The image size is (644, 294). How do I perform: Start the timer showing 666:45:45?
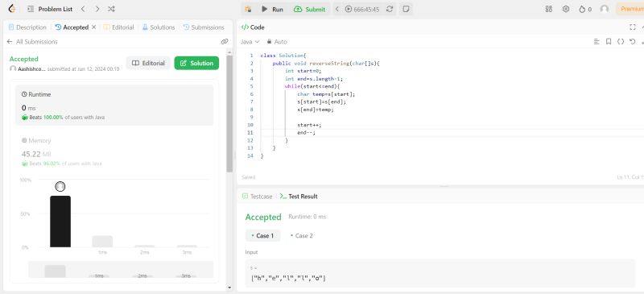361,9
